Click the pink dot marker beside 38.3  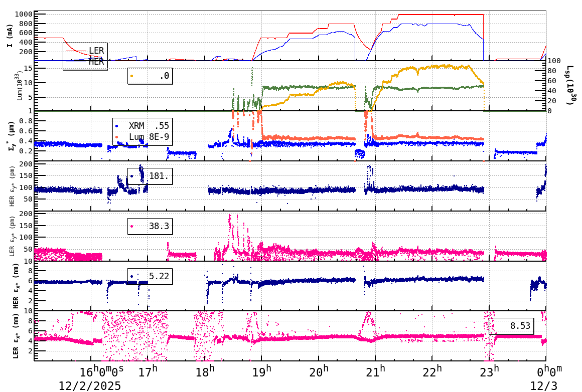tap(131, 227)
